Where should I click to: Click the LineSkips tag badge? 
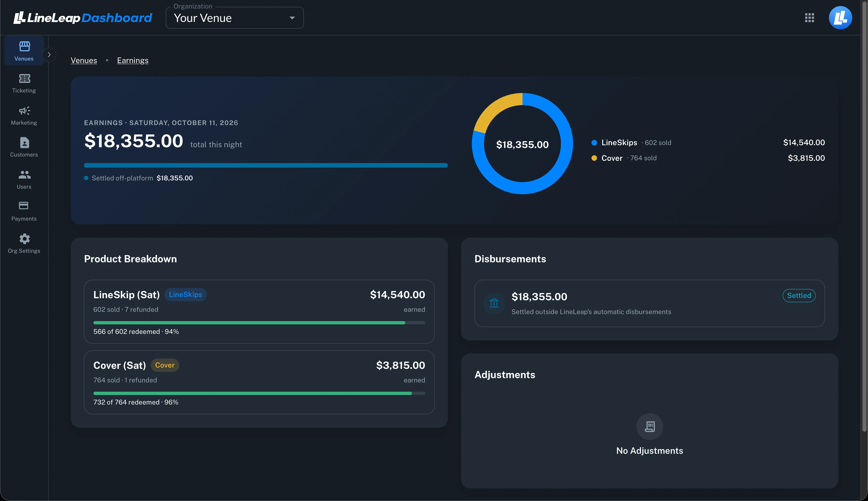(x=185, y=294)
